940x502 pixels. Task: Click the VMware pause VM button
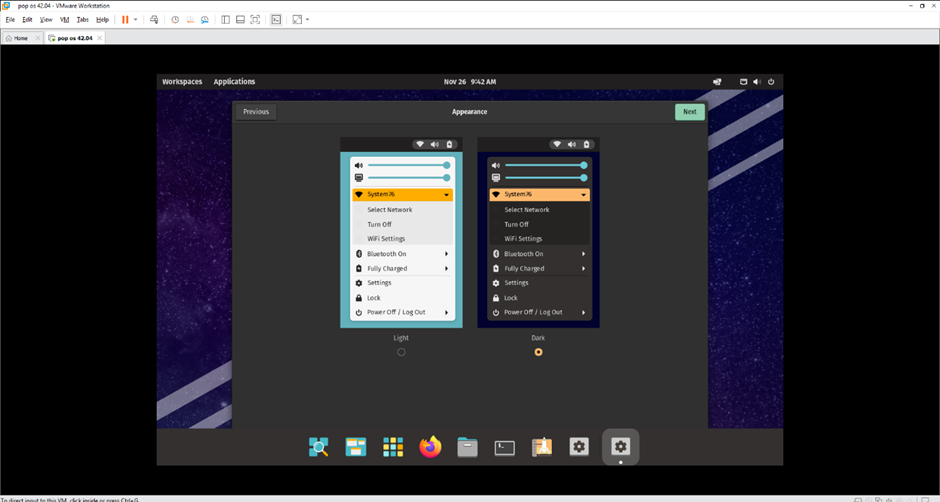pyautogui.click(x=126, y=19)
